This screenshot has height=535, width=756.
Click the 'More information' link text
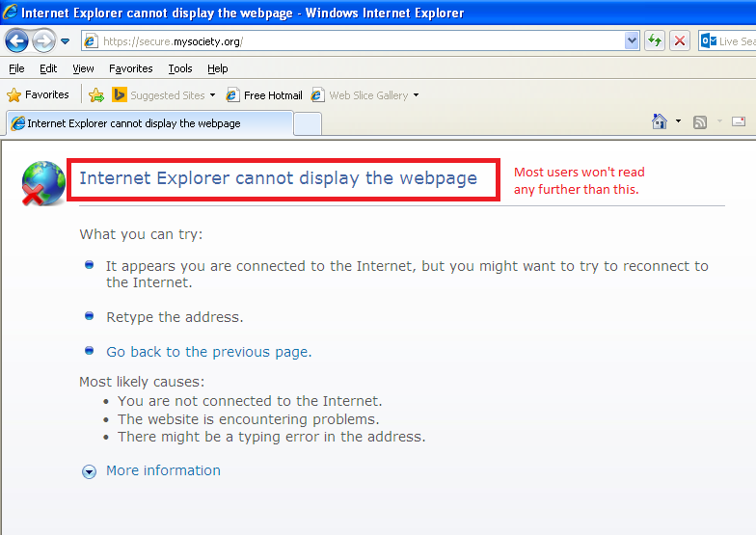pos(164,470)
